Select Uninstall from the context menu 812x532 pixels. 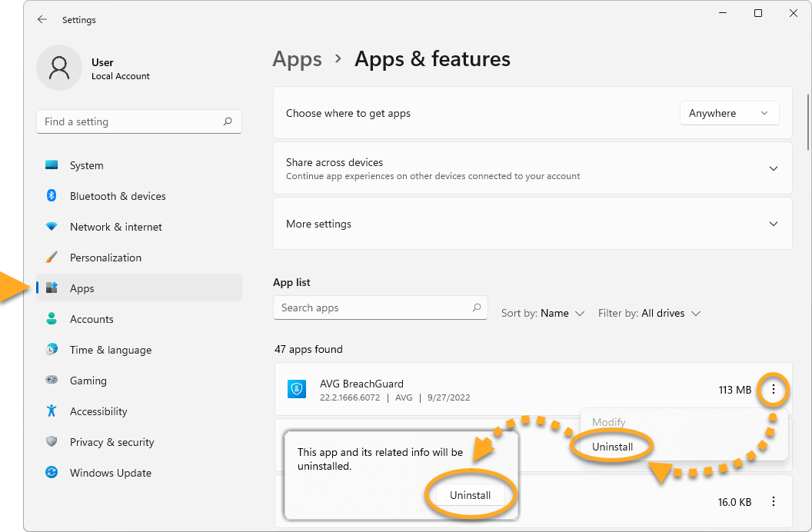pos(613,447)
